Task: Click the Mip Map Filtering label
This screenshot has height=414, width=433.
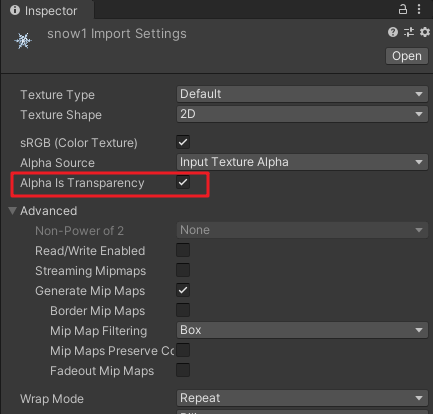Action: (99, 331)
